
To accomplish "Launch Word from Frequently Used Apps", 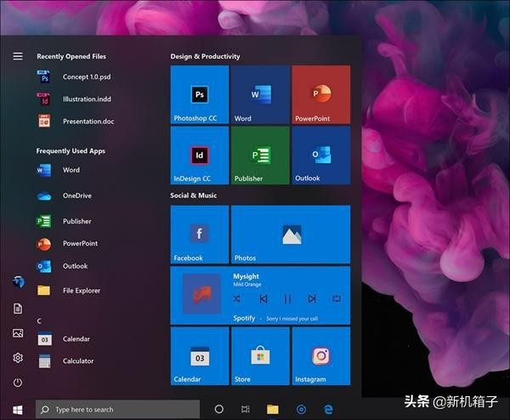I will point(59,170).
